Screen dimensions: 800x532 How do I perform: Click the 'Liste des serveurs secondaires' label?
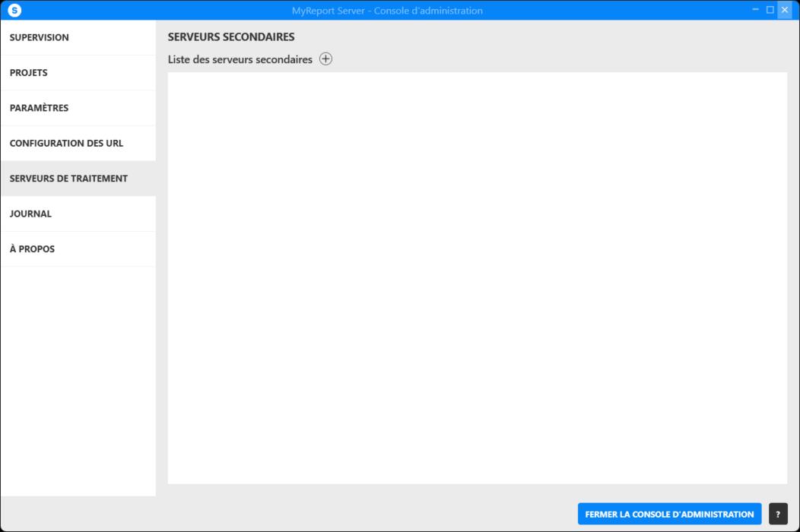tap(240, 59)
